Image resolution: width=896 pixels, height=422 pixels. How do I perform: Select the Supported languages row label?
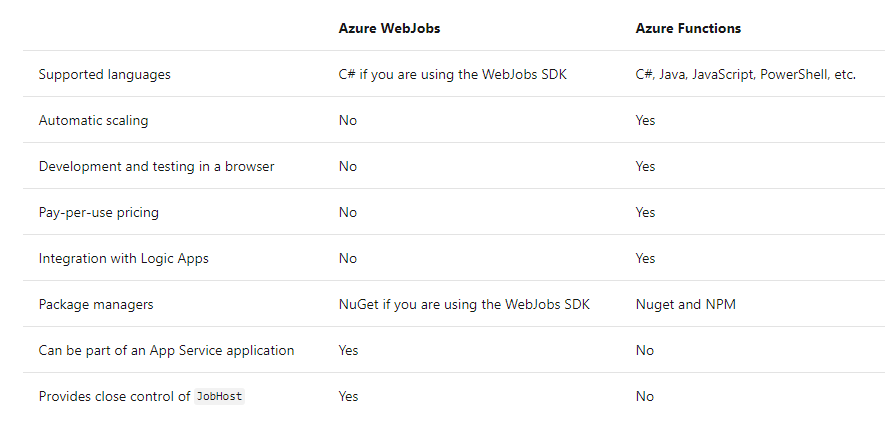tap(104, 74)
